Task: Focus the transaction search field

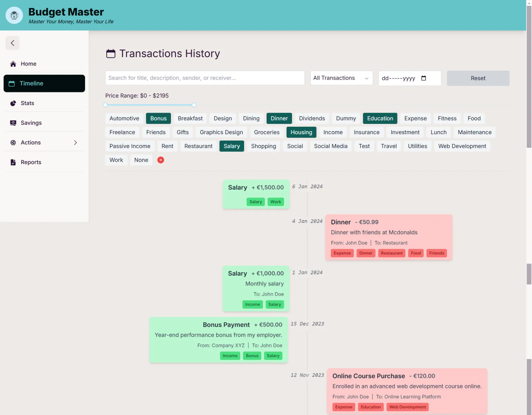Action: pos(205,78)
